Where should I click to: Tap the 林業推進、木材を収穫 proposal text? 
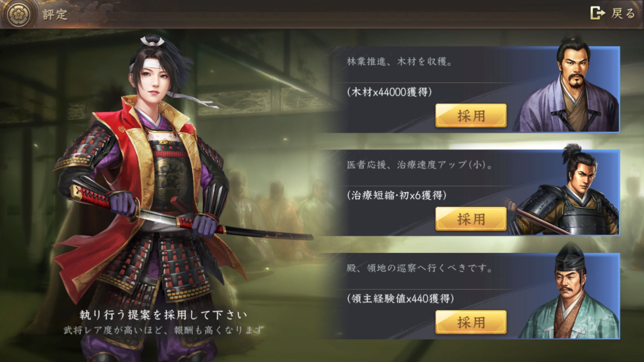399,62
